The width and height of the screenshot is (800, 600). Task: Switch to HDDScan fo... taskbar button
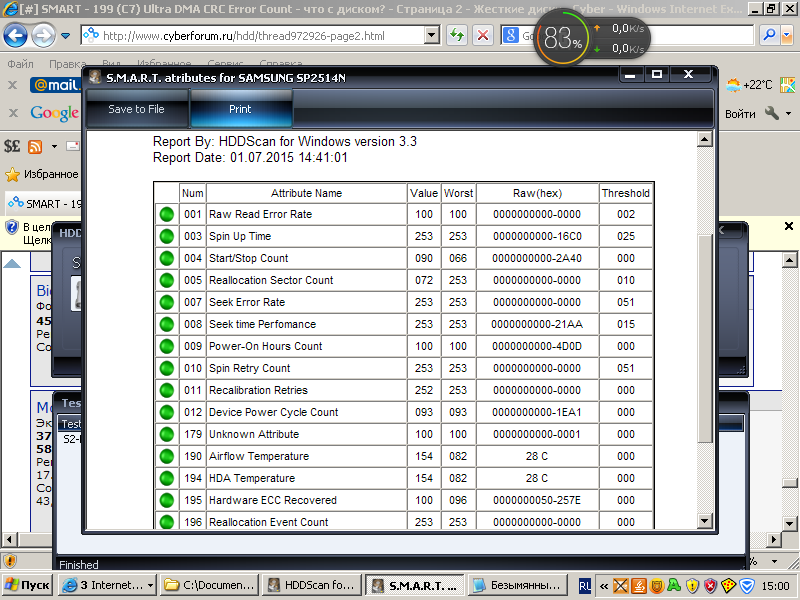coord(311,585)
